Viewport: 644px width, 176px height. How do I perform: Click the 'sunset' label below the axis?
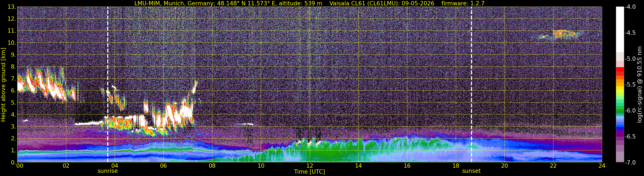tap(471, 171)
